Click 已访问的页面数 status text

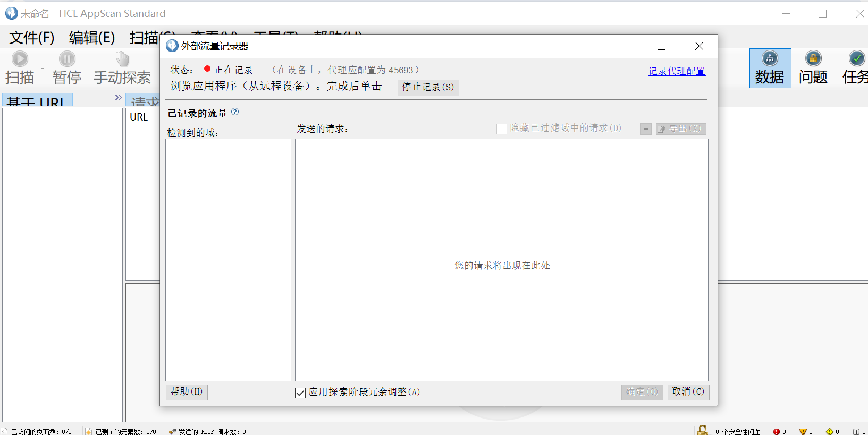click(x=41, y=432)
